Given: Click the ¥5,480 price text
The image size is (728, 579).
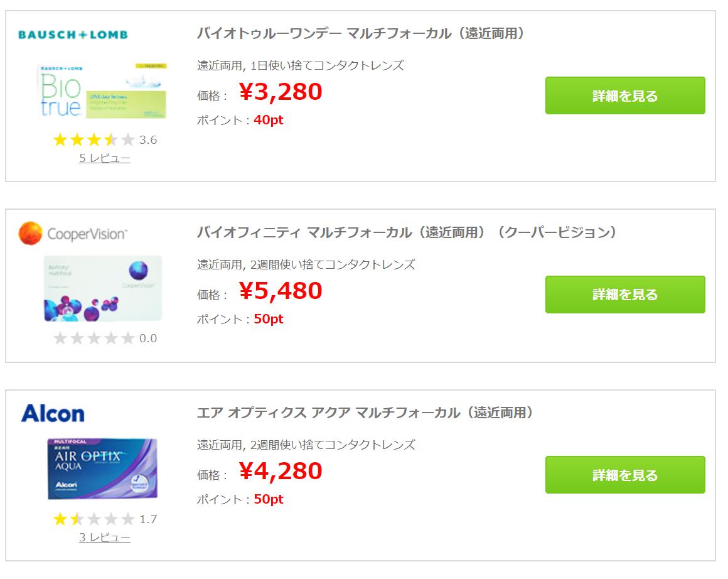Looking at the screenshot, I should (x=281, y=290).
